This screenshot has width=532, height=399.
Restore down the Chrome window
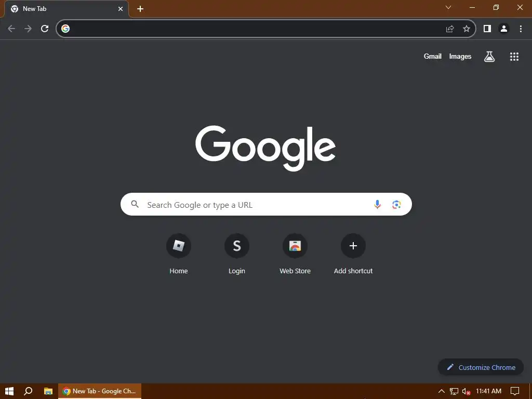click(x=496, y=7)
